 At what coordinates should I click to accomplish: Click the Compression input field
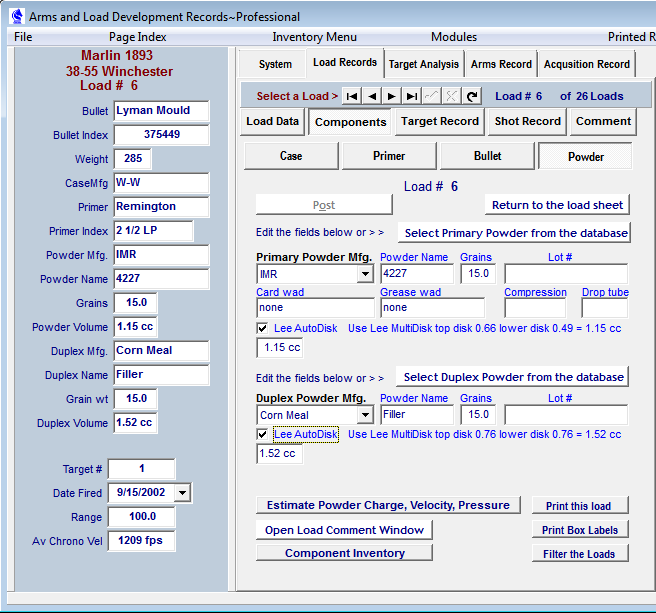(535, 308)
